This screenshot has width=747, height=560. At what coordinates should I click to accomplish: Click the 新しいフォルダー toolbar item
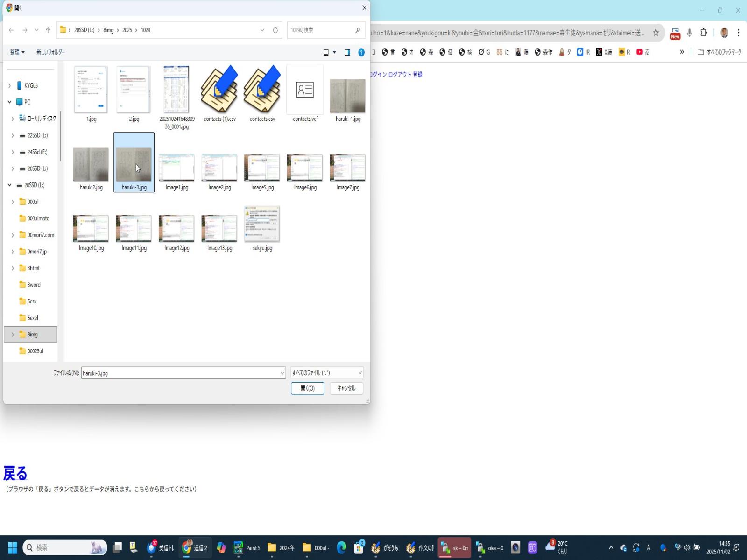point(50,52)
